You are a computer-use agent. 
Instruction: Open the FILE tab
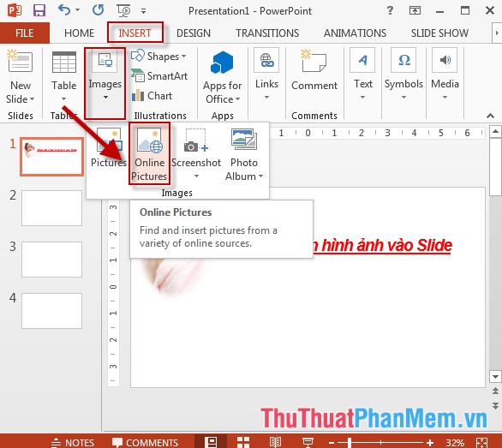tap(25, 33)
